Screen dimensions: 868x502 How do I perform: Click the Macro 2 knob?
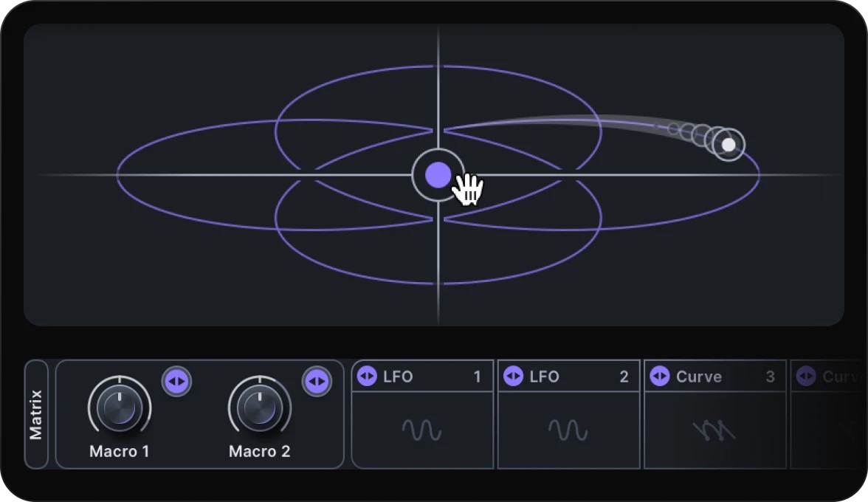coord(260,407)
